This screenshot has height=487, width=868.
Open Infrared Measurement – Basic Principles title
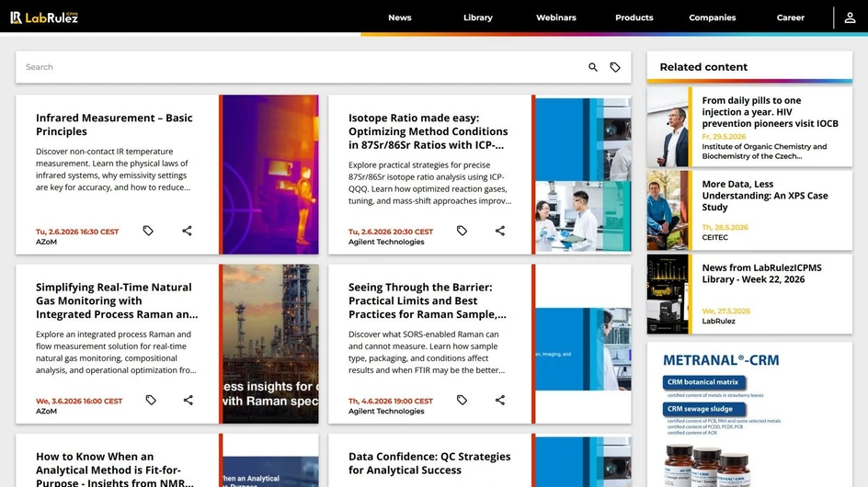(114, 125)
